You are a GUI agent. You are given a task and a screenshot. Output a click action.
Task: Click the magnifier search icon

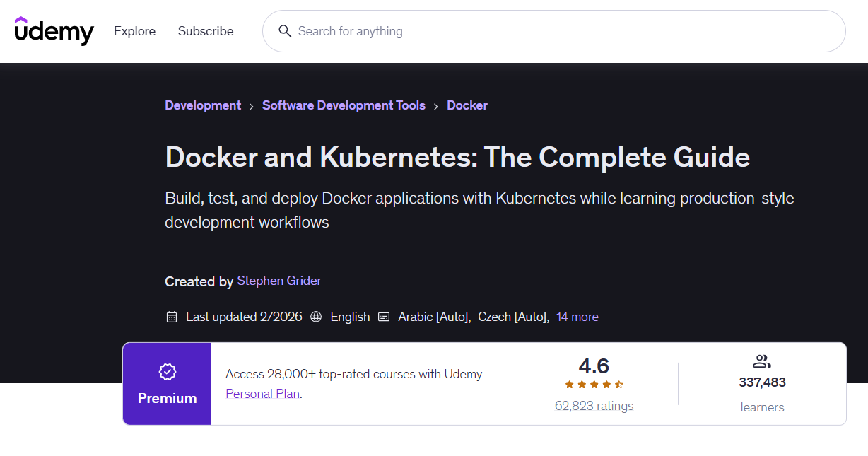click(285, 31)
